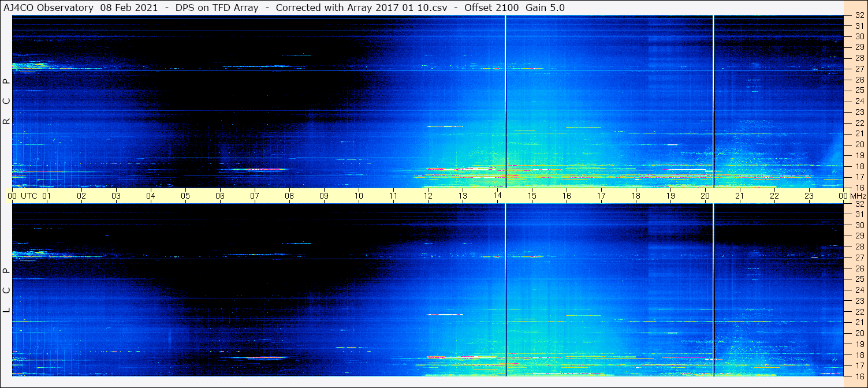The width and height of the screenshot is (868, 388).
Task: Click the '10' hour label on time axis
Action: tap(359, 196)
